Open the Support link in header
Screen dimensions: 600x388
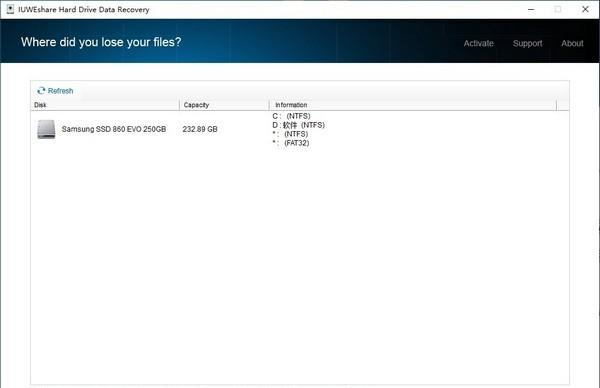tap(528, 43)
